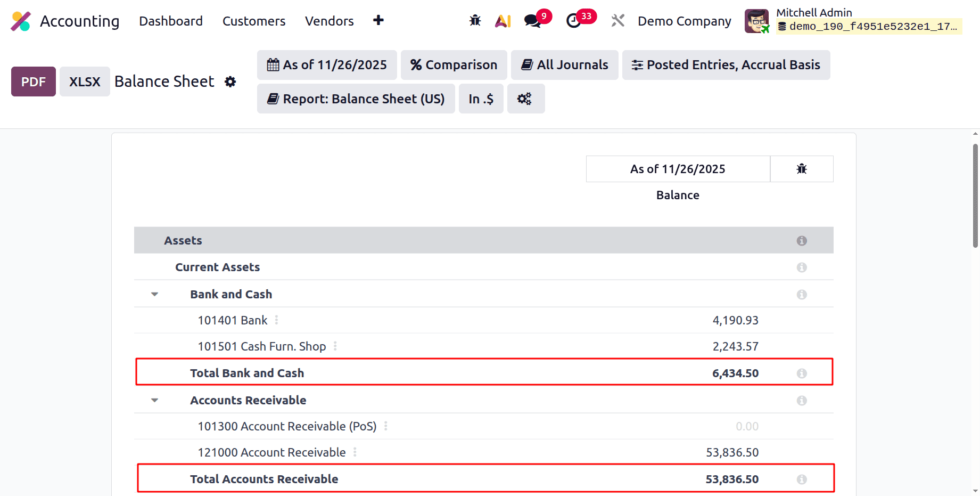The image size is (980, 496).
Task: Click Mitchell Admin avatar picture
Action: click(x=756, y=21)
